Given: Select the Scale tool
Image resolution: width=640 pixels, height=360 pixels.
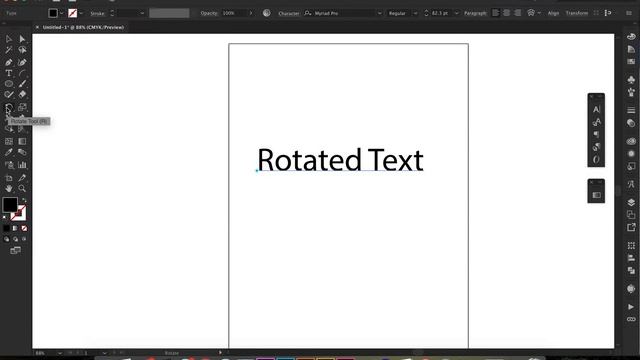Looking at the screenshot, I should tap(22, 107).
